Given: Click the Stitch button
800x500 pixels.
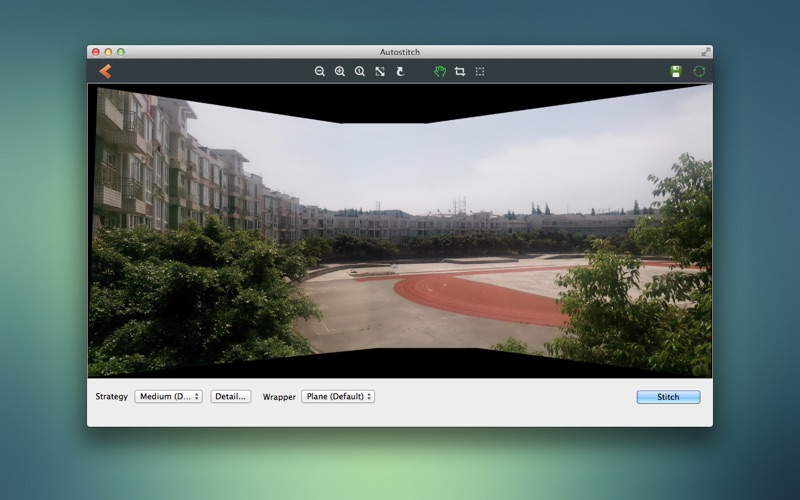Looking at the screenshot, I should tap(668, 397).
